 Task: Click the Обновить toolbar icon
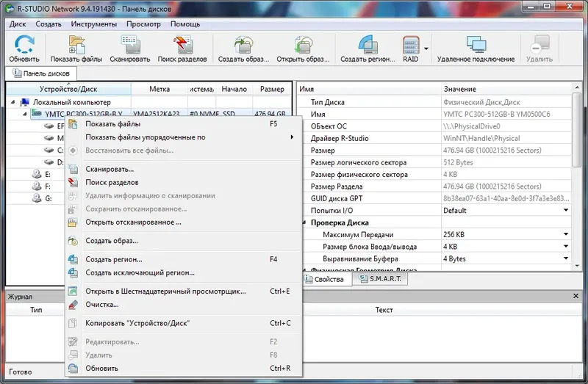pyautogui.click(x=24, y=48)
